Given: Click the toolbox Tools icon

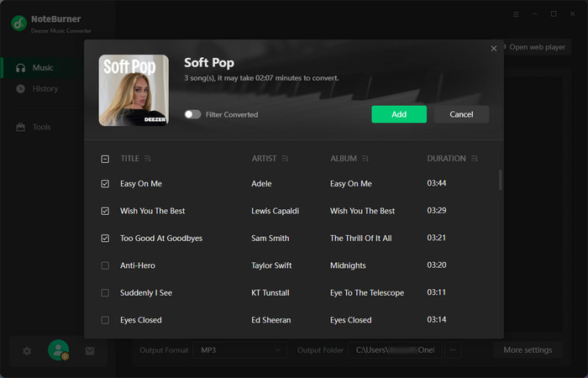Looking at the screenshot, I should (21, 127).
